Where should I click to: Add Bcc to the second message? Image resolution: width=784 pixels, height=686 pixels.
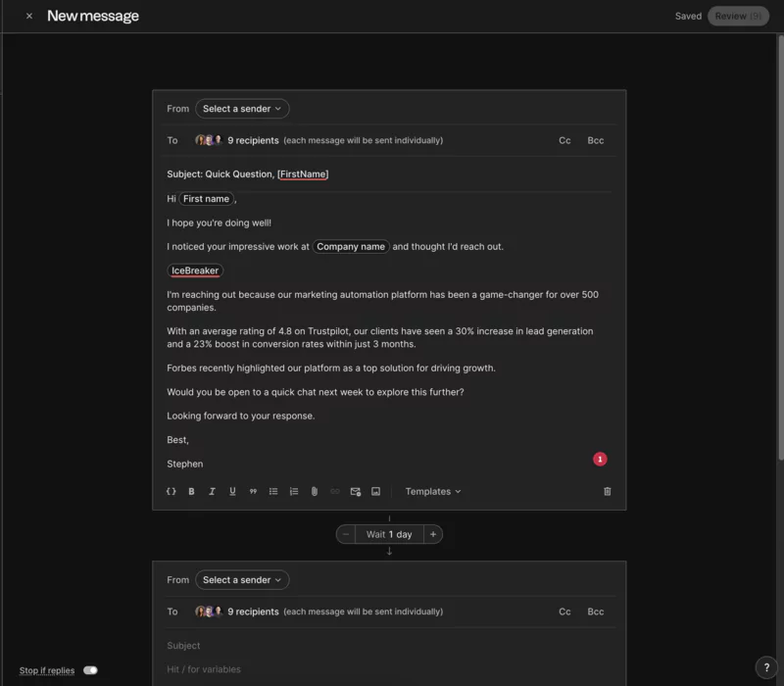click(x=596, y=612)
